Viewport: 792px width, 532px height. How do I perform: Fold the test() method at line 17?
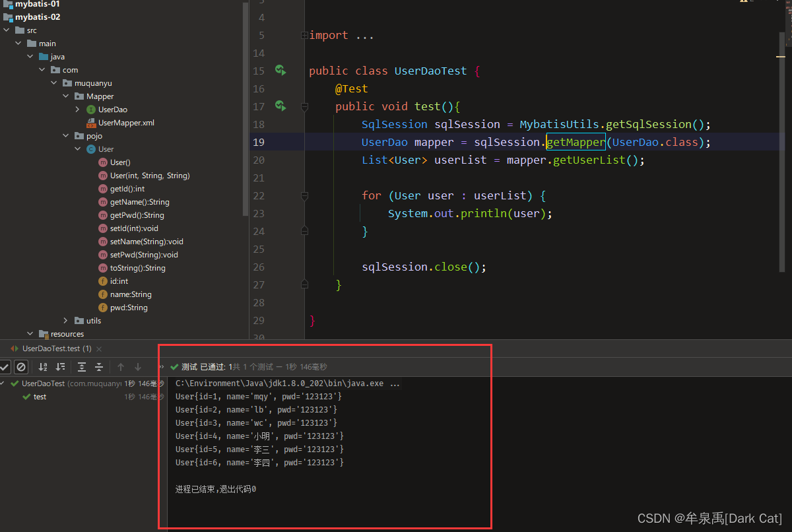point(304,106)
